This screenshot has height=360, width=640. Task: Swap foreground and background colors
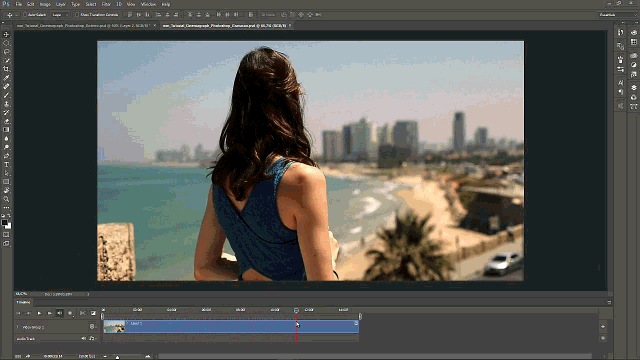(x=9, y=216)
